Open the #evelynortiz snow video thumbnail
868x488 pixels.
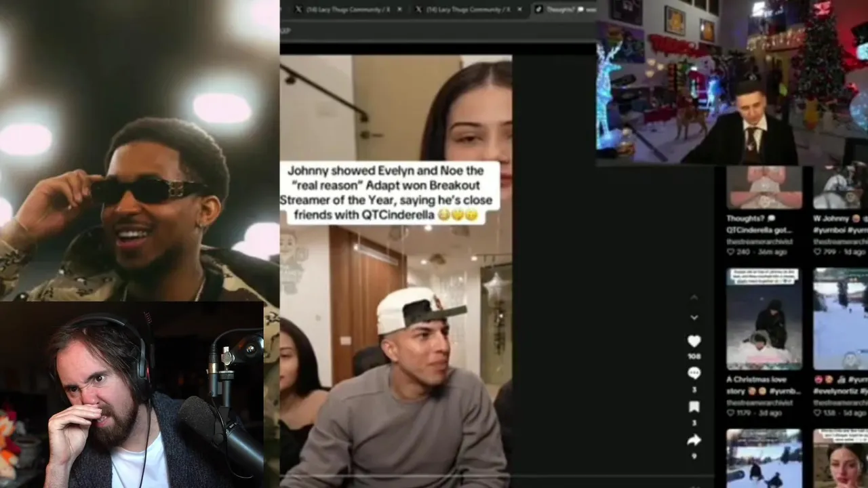pyautogui.click(x=841, y=319)
